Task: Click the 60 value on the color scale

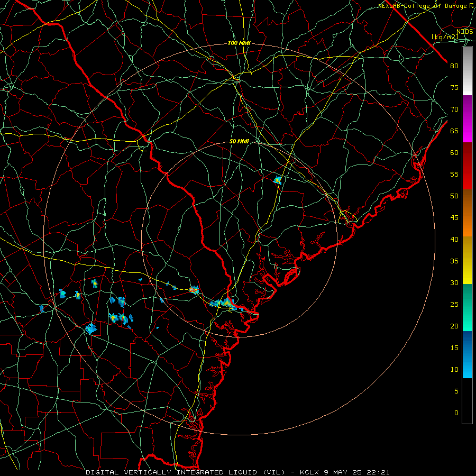Action: (454, 153)
